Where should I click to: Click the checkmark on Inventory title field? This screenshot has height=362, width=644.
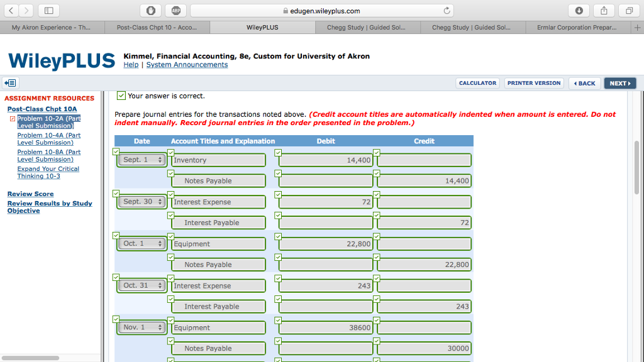[x=171, y=153]
